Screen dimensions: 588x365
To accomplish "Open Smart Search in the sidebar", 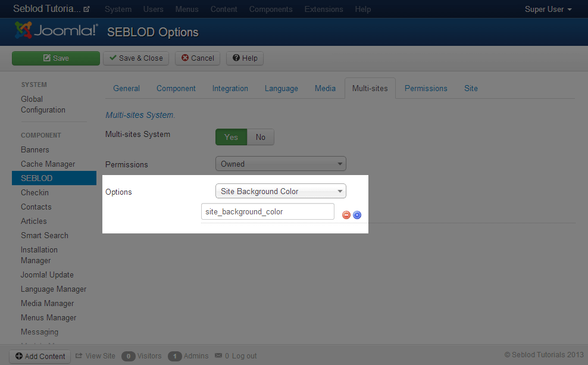I will coord(45,235).
